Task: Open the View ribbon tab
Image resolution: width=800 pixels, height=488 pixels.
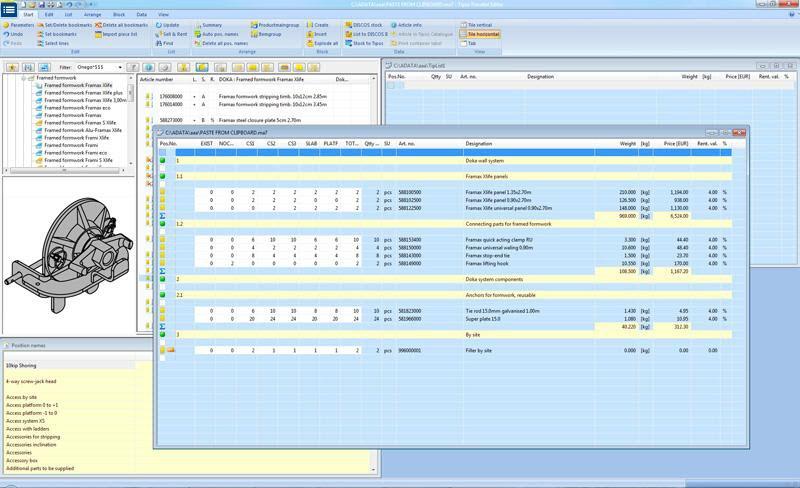Action: point(163,15)
